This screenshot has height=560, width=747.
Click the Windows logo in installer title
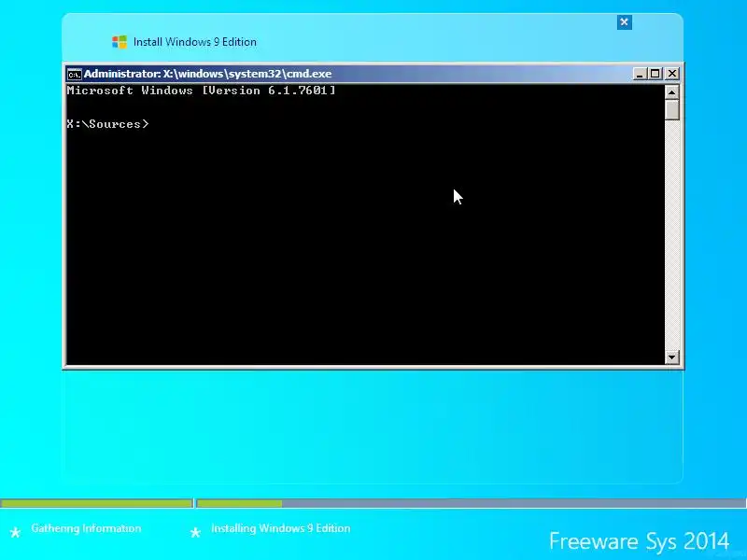tap(120, 42)
